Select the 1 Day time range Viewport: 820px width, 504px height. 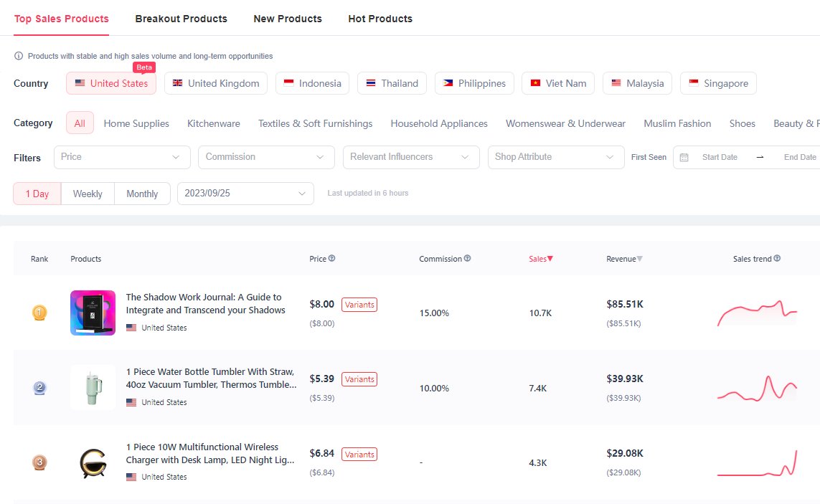[x=37, y=194]
